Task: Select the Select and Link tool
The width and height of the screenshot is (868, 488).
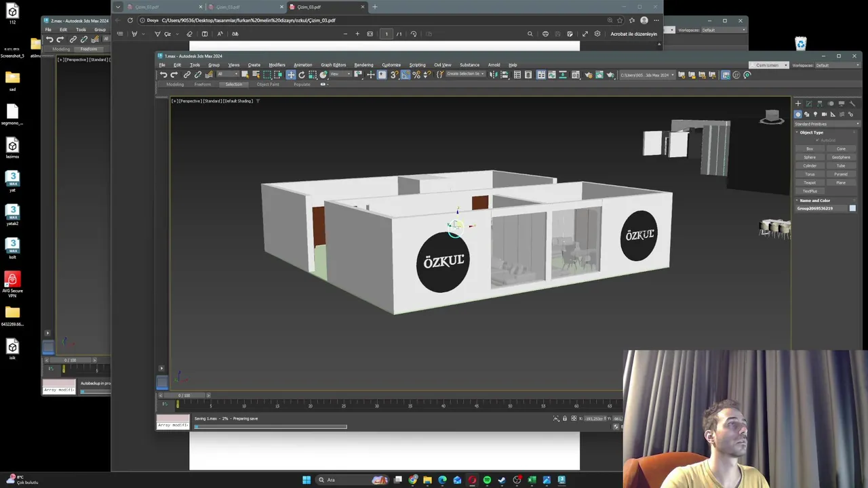Action: tap(187, 75)
